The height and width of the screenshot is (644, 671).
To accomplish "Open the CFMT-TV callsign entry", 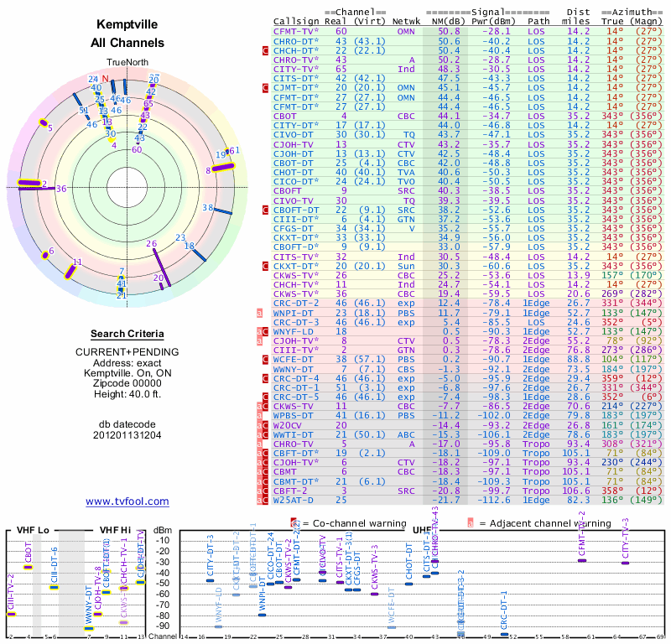I will pyautogui.click(x=293, y=30).
